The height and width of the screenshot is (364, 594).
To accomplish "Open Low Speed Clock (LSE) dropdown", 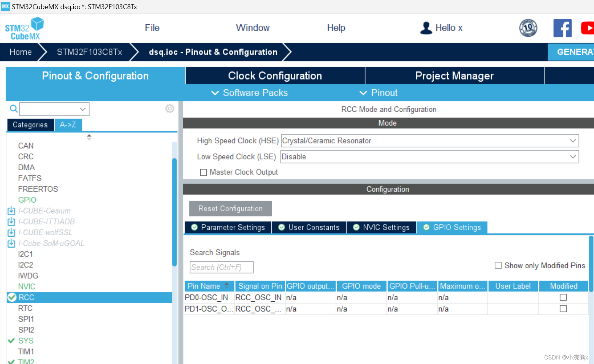I will [429, 157].
